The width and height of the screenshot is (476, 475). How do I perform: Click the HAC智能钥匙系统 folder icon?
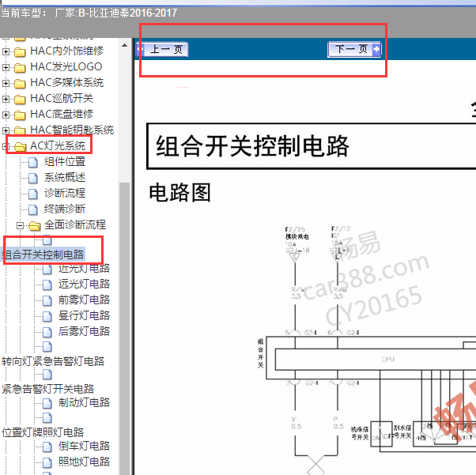point(20,131)
